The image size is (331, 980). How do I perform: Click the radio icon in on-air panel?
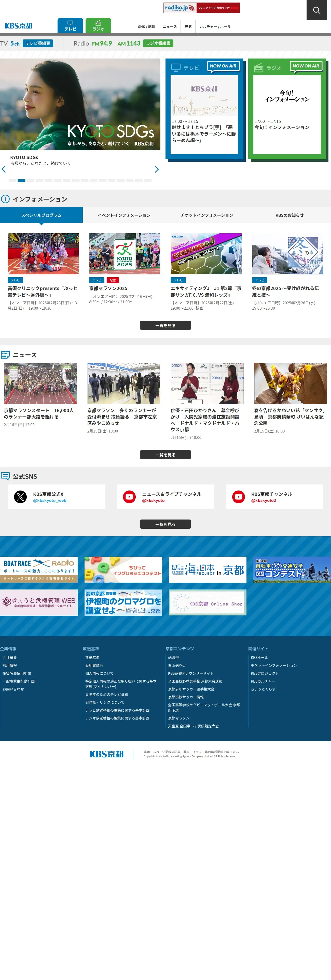click(x=259, y=68)
